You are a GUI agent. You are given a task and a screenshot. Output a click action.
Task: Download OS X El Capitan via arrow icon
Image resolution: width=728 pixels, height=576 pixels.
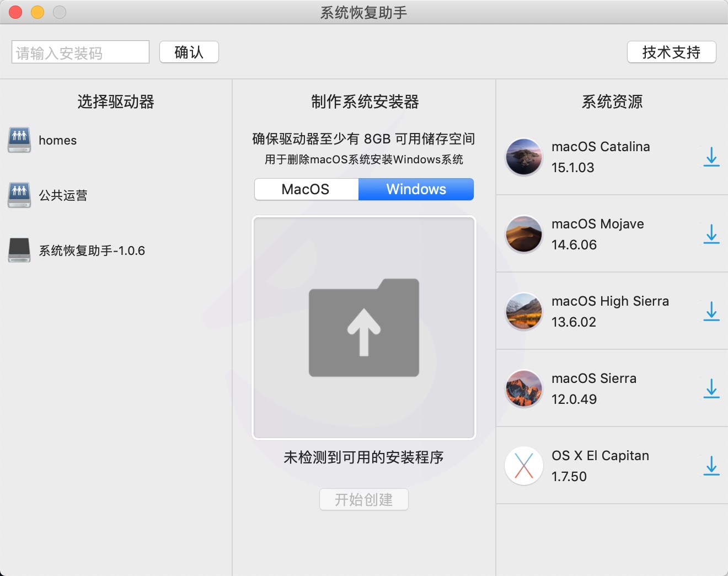(x=711, y=466)
